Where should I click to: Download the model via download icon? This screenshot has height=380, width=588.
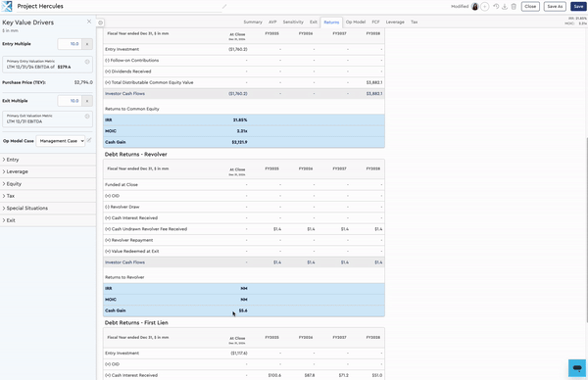(505, 7)
